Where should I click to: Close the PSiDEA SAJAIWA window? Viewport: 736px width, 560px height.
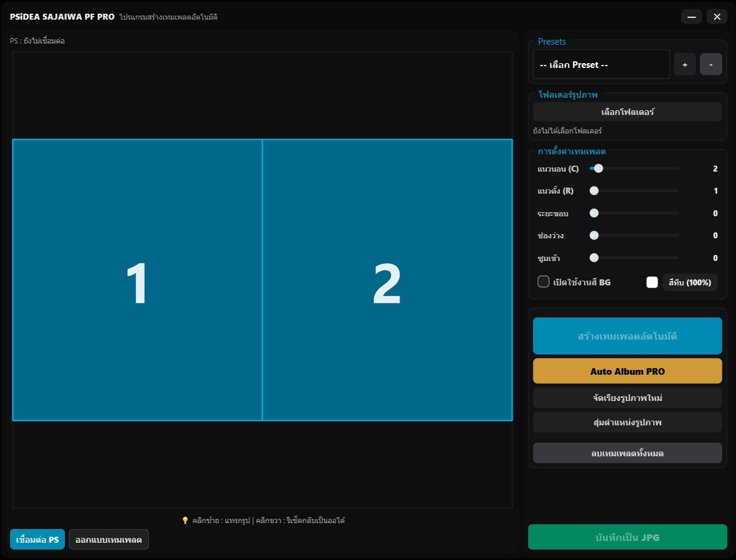717,17
